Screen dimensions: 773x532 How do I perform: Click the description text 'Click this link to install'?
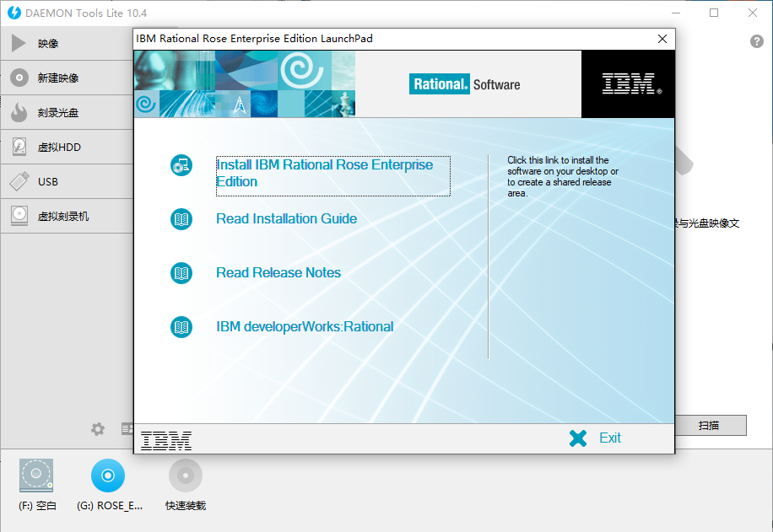[563, 176]
